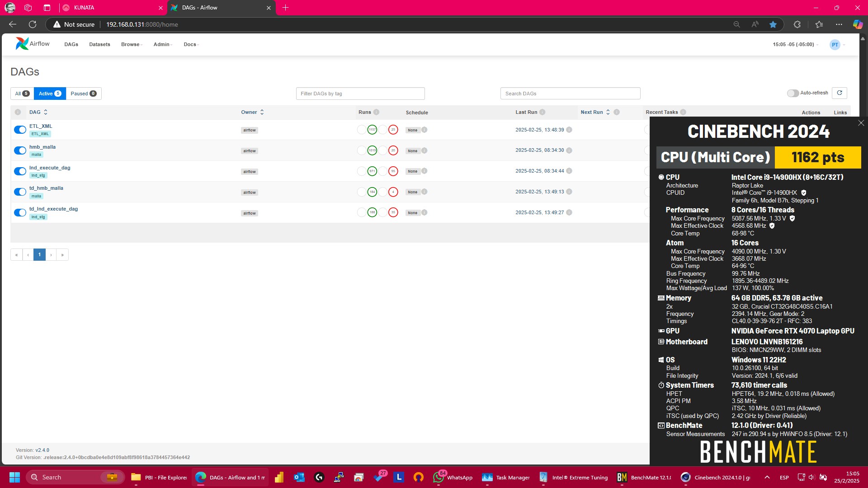Click the ind_stg tag on Ind_execute_dag
The width and height of the screenshot is (868, 488).
[x=38, y=175]
